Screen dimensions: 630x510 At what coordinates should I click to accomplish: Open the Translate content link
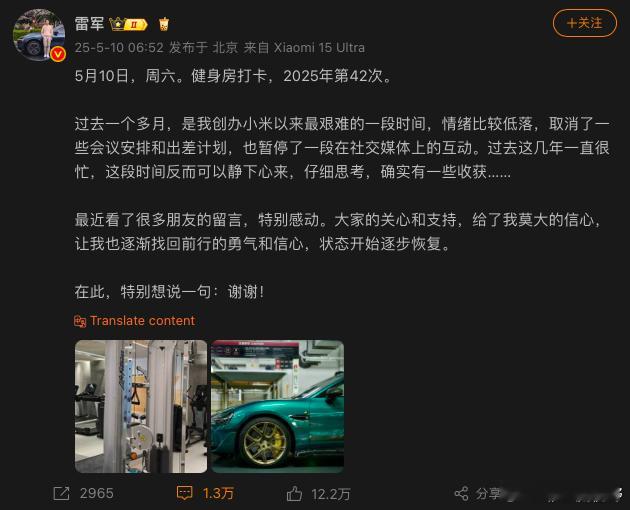point(142,321)
